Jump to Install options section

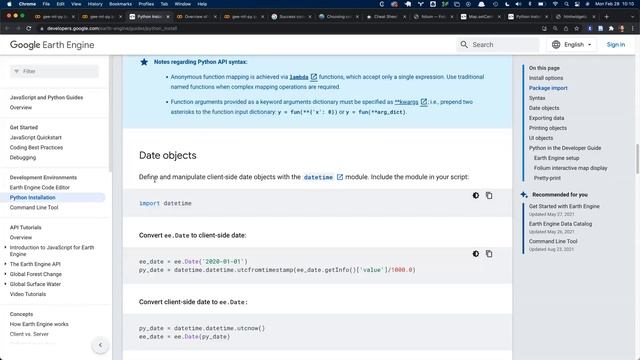[546, 78]
